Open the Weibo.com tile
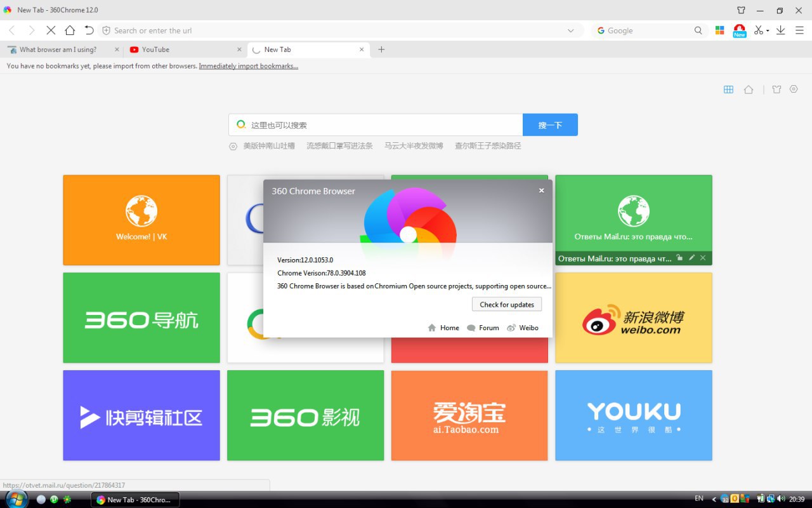 coord(634,317)
